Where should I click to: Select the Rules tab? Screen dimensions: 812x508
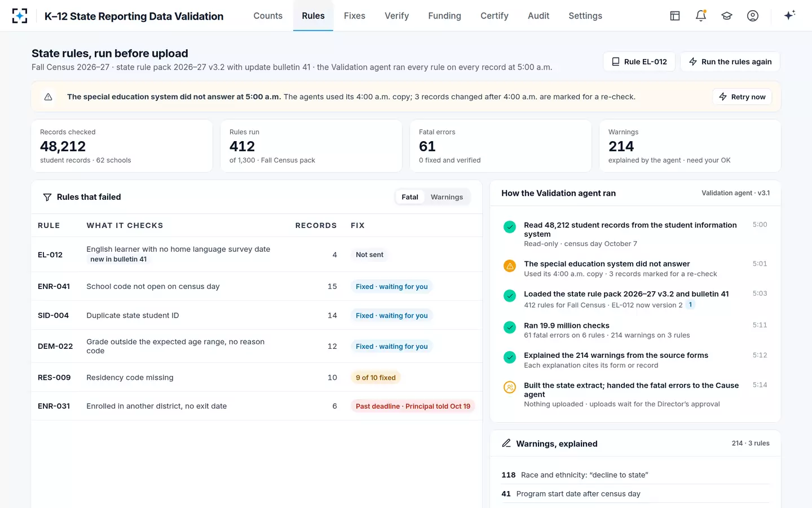tap(313, 16)
